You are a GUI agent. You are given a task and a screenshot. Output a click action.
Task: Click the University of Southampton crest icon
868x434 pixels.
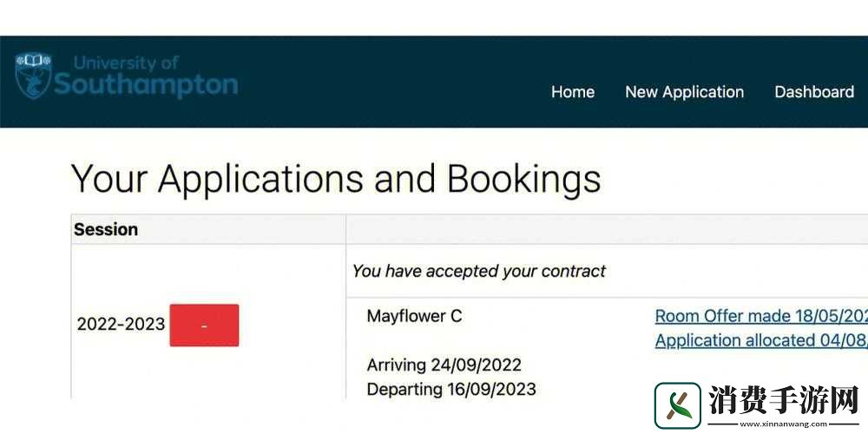tap(33, 76)
